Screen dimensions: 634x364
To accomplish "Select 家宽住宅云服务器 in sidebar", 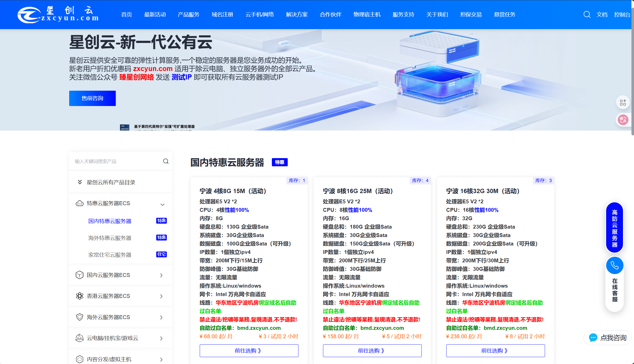I will tap(110, 255).
